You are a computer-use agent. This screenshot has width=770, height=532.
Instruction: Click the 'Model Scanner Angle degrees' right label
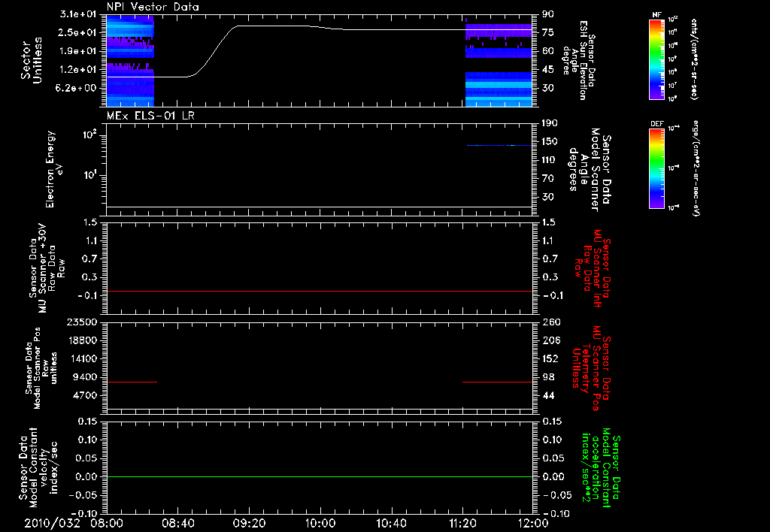point(590,170)
